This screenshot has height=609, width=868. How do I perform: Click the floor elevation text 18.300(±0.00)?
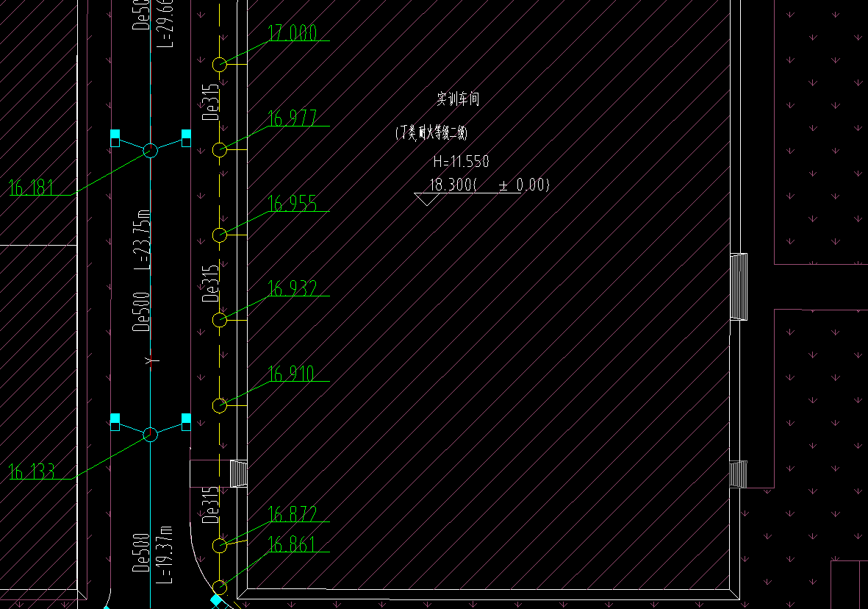[x=489, y=185]
